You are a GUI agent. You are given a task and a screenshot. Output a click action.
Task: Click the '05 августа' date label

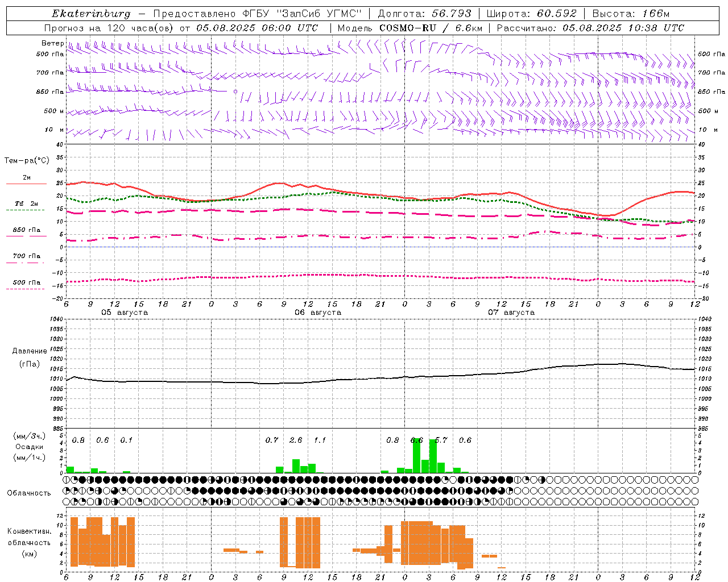click(125, 313)
